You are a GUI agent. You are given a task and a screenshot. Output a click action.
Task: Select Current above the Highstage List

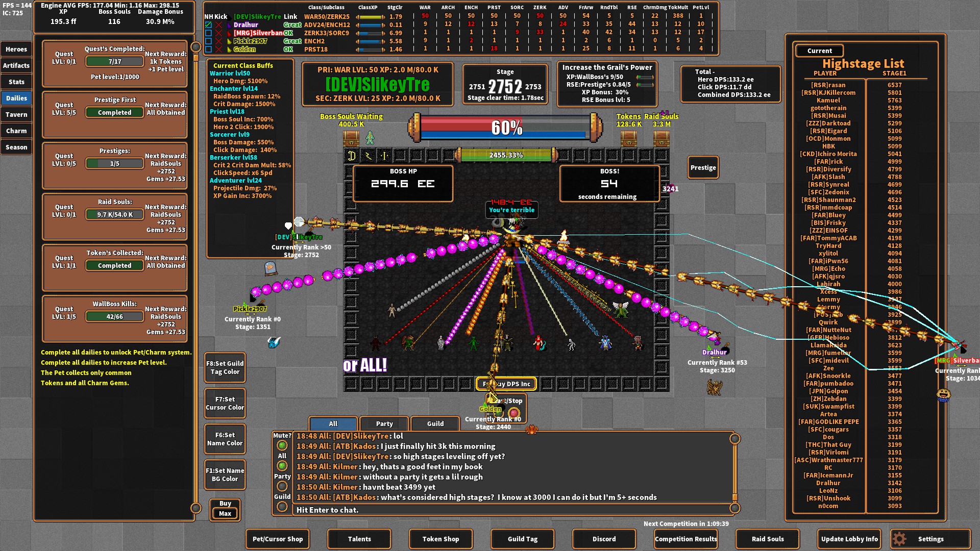[x=819, y=51]
